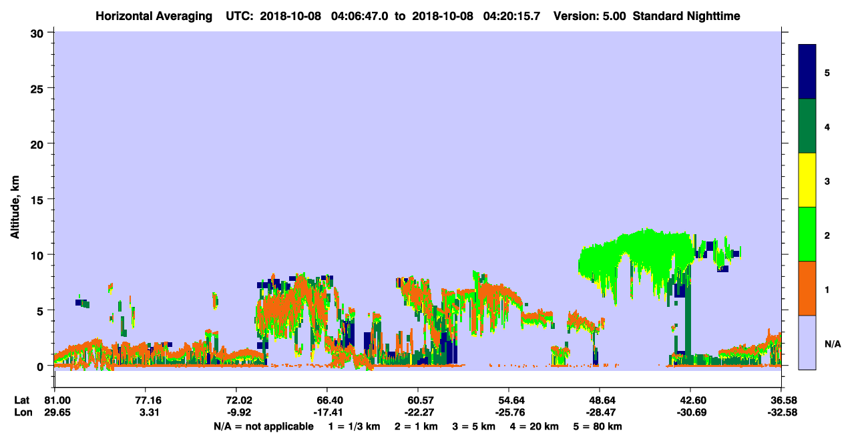Click legend text '1 = 1/3 km'
Viewport: 868px width, 445px height.
click(354, 426)
